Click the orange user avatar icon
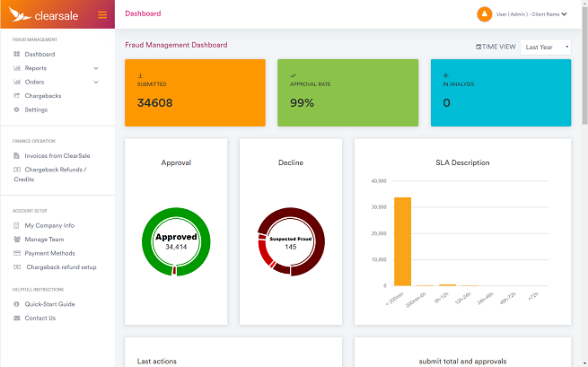 (484, 14)
